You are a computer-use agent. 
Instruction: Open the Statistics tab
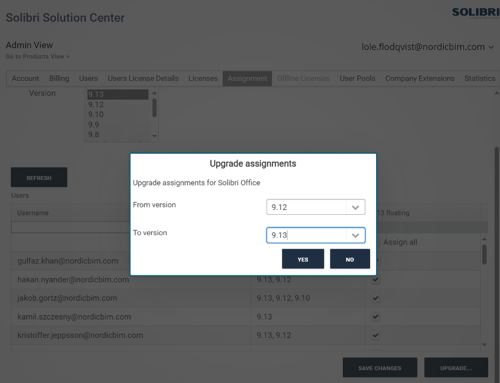coord(480,78)
